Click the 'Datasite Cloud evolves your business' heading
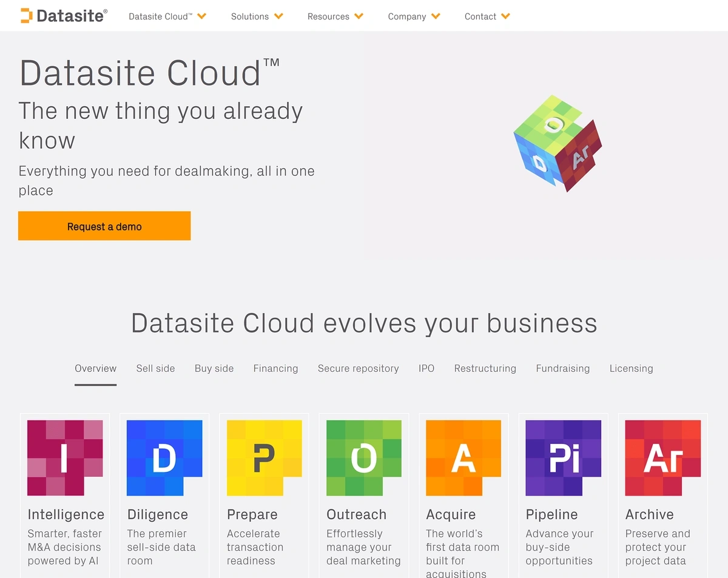The width and height of the screenshot is (728, 578). click(364, 323)
